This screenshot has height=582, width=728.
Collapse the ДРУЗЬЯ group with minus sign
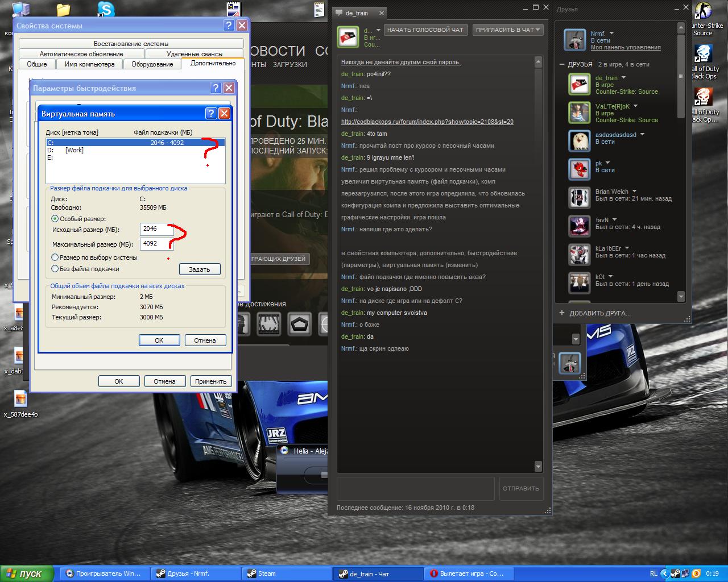(562, 64)
